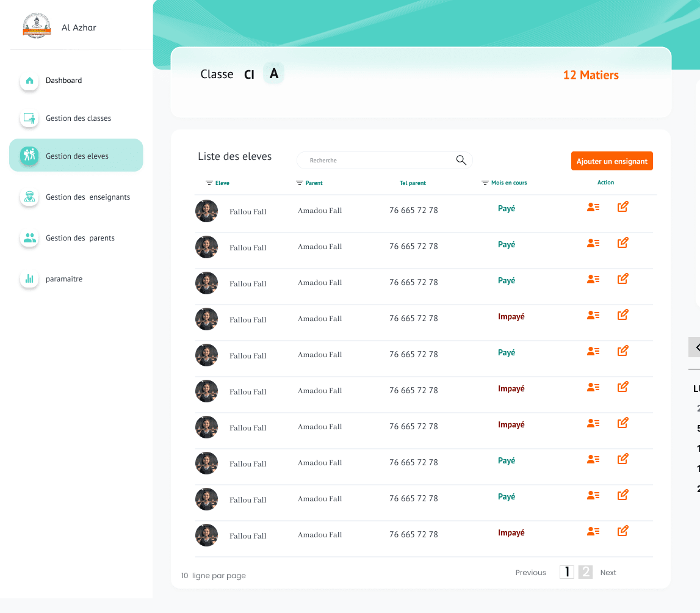Open student details icon in first row

coord(593,208)
